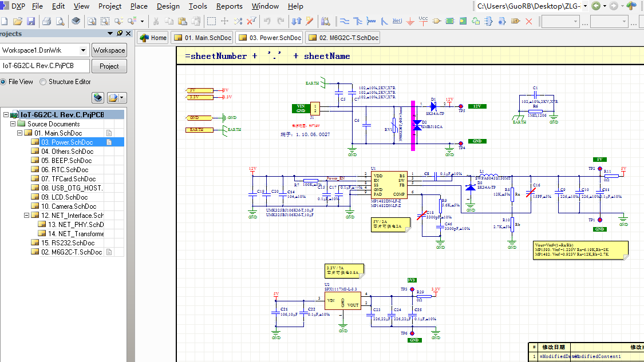This screenshot has width=644, height=362.
Task: Collapse the 12. NET_Interface tree node
Action: [x=27, y=215]
